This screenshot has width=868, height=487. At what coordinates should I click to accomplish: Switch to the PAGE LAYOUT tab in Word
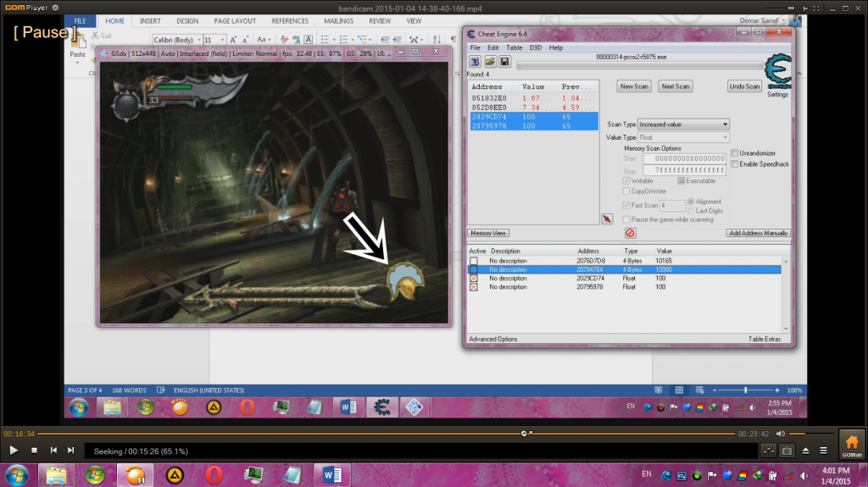pyautogui.click(x=235, y=21)
